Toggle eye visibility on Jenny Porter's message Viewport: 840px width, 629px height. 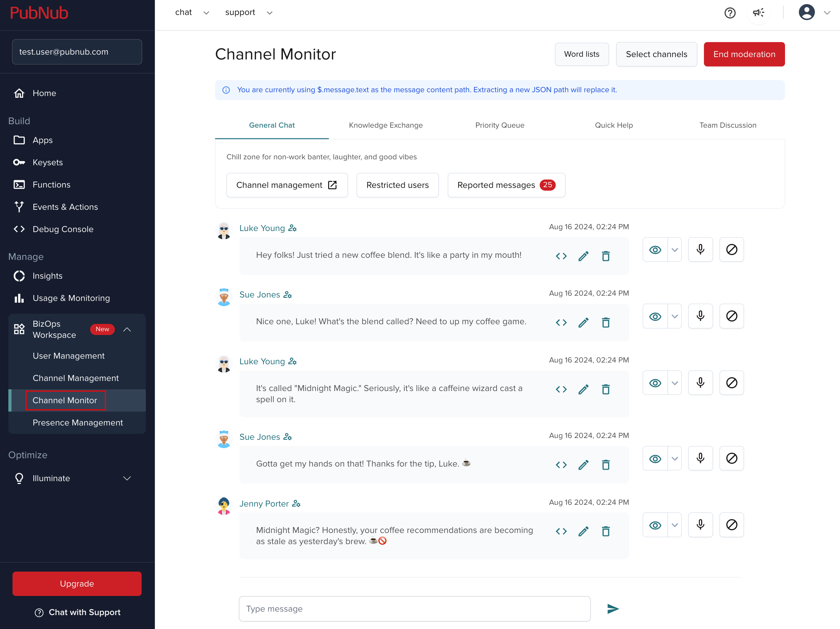655,525
